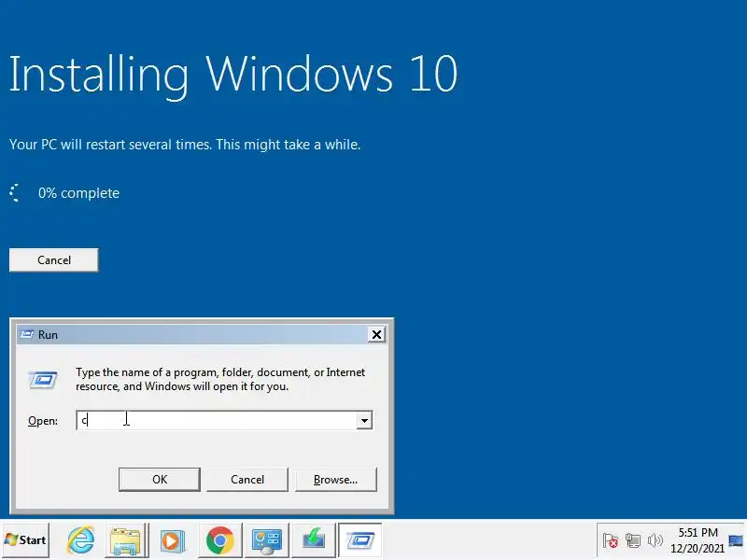Screen dimensions: 747x560
Task: Cancel the Windows 10 installation
Action: click(x=54, y=260)
